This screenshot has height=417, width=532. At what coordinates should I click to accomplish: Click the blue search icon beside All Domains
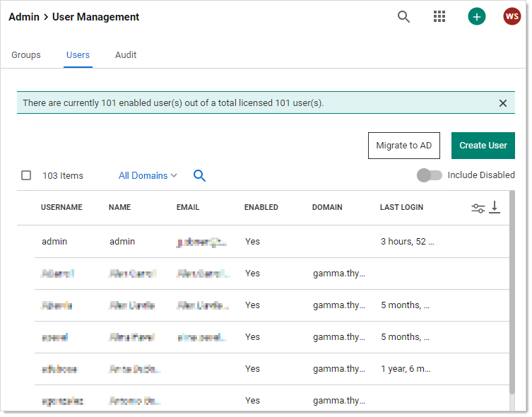(199, 176)
